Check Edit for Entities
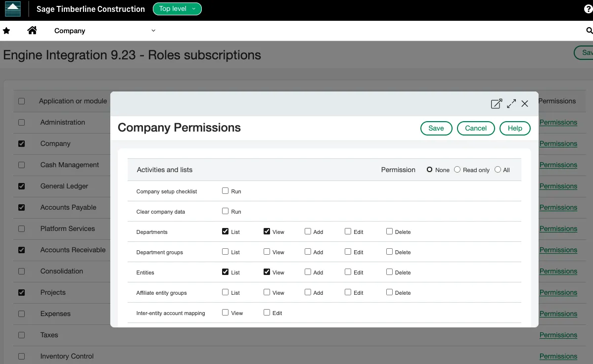 [x=348, y=272]
